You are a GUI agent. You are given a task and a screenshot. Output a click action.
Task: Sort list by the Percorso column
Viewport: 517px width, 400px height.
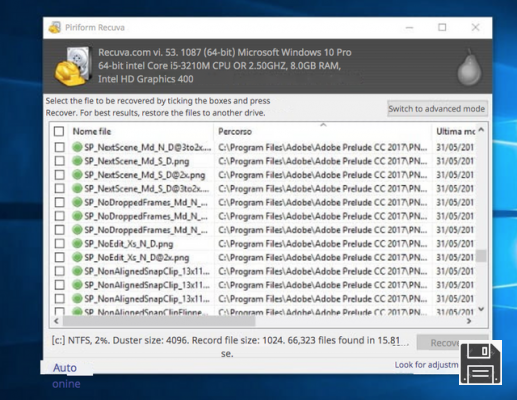[x=235, y=131]
